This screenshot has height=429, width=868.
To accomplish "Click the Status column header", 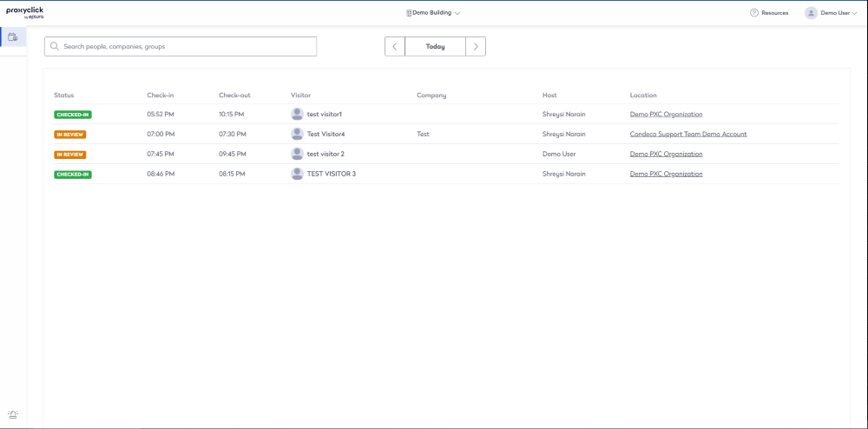I will [63, 96].
